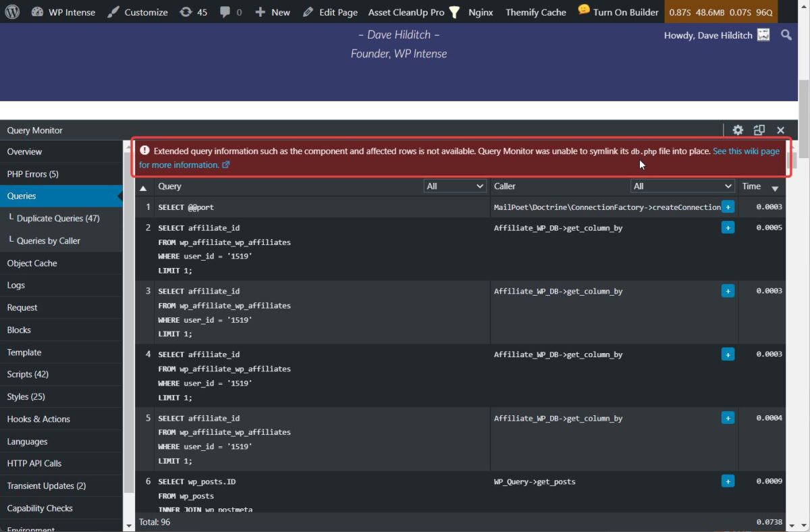
Task: Click the Query Monitor stats admin bar item
Action: tap(722, 12)
